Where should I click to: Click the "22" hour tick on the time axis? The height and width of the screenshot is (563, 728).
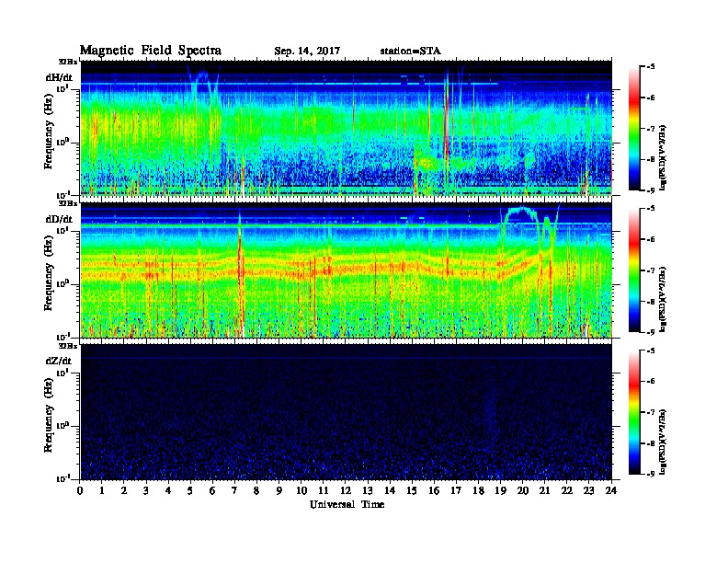tap(567, 491)
